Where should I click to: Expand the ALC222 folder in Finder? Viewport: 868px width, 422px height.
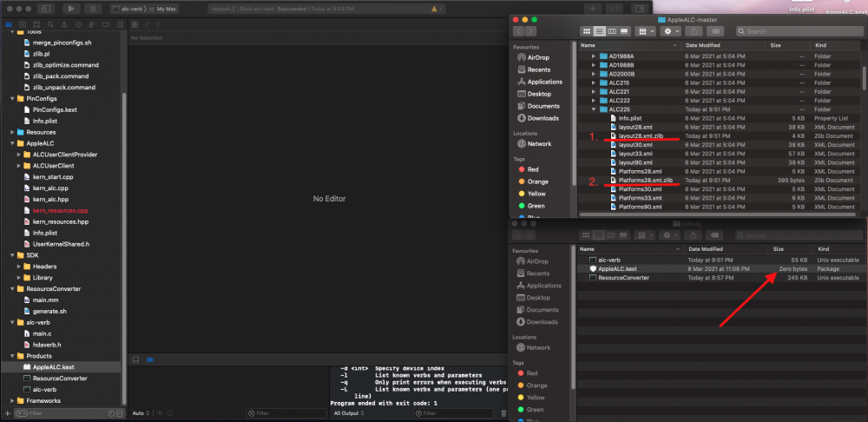pyautogui.click(x=594, y=100)
